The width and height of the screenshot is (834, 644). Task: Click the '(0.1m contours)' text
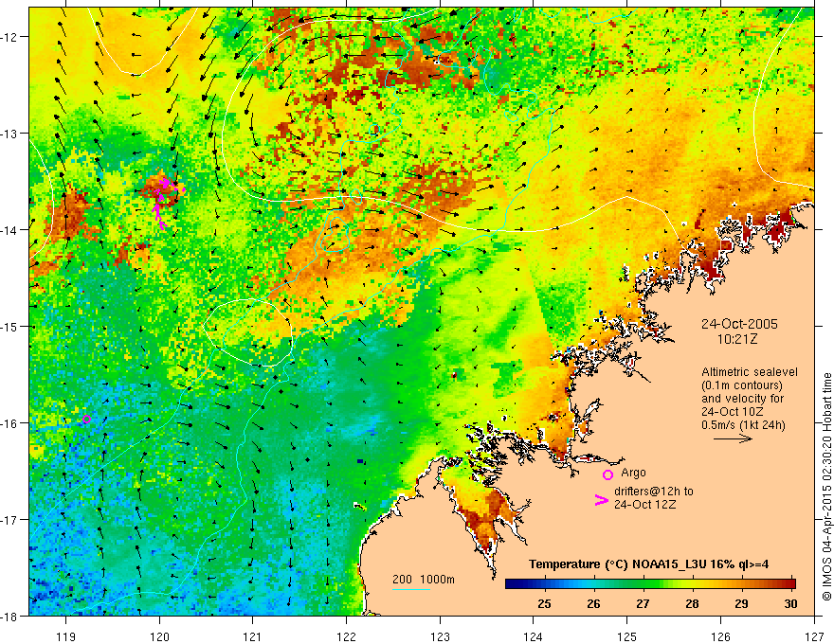(742, 385)
